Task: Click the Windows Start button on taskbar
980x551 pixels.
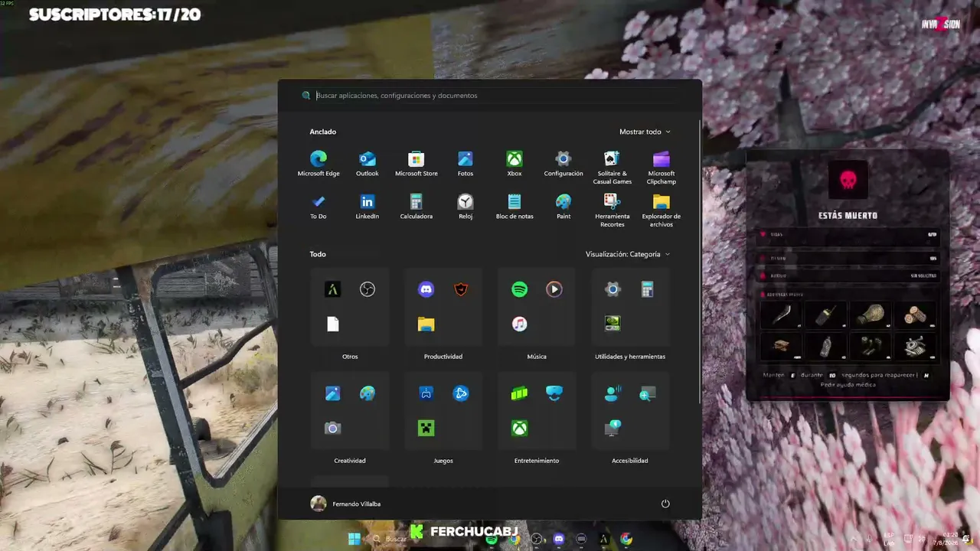Action: coord(354,539)
